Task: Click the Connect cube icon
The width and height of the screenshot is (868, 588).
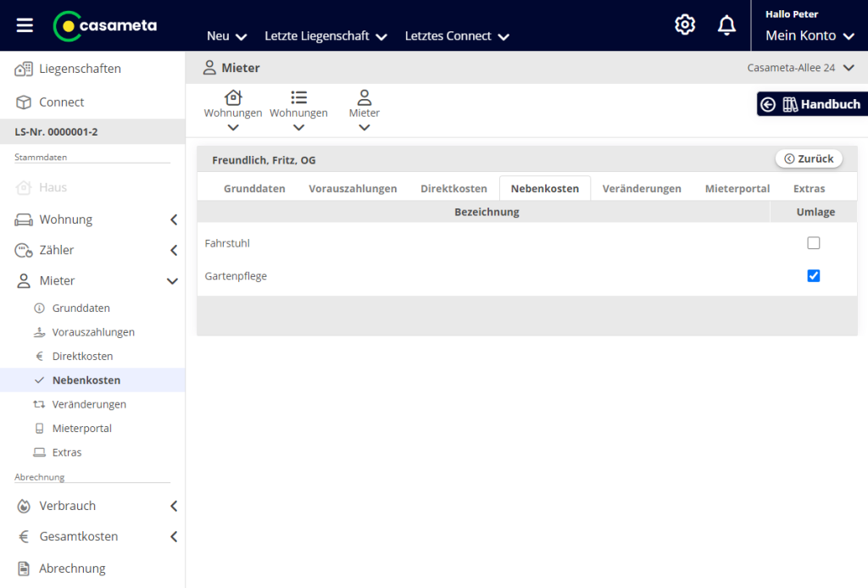Action: 23,103
